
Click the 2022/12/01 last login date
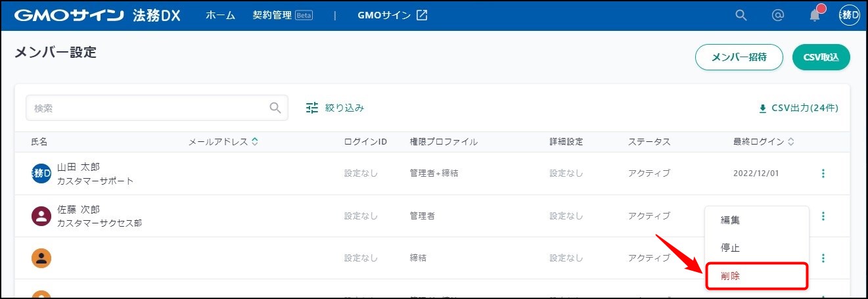[756, 173]
